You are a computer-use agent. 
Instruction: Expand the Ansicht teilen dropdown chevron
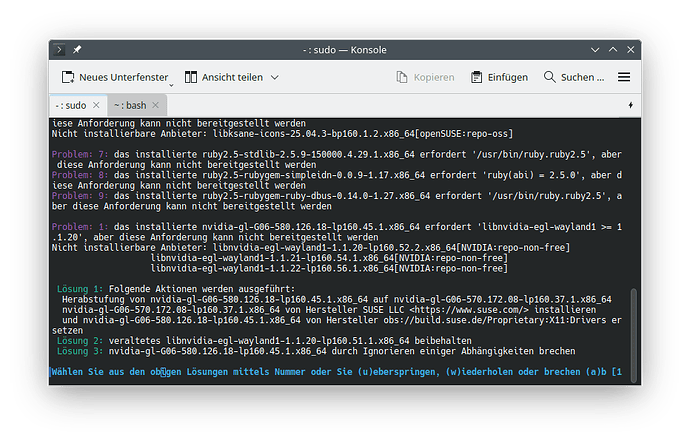[x=275, y=77]
